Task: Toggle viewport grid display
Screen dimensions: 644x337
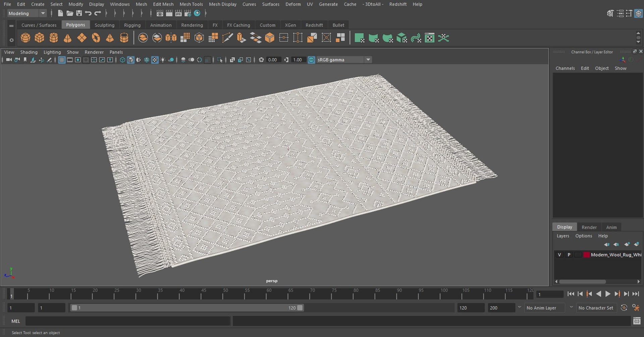Action: coord(62,60)
